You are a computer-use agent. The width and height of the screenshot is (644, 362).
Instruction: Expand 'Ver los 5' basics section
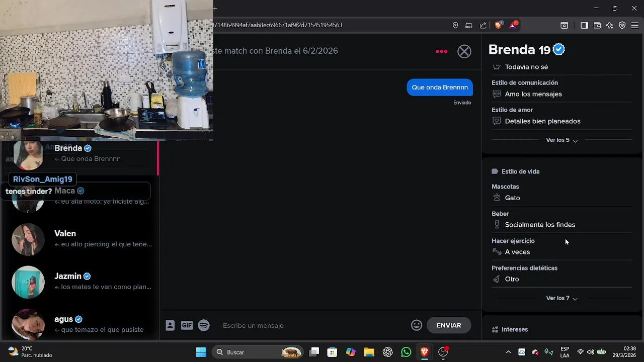coord(561,140)
